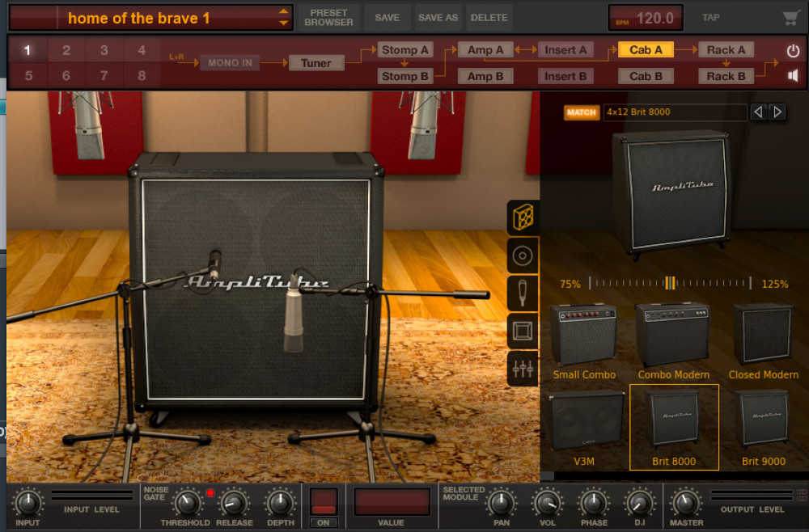The width and height of the screenshot is (809, 532).
Task: Select next cabinet with right arrow
Action: pyautogui.click(x=777, y=112)
